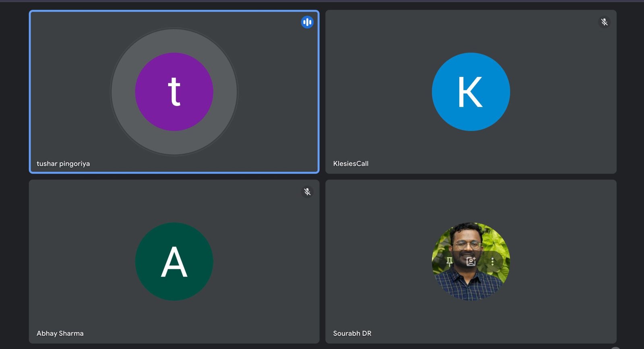This screenshot has height=349, width=644.
Task: Click the blue audio speaking indicator on tushar's tile
Action: pos(307,22)
